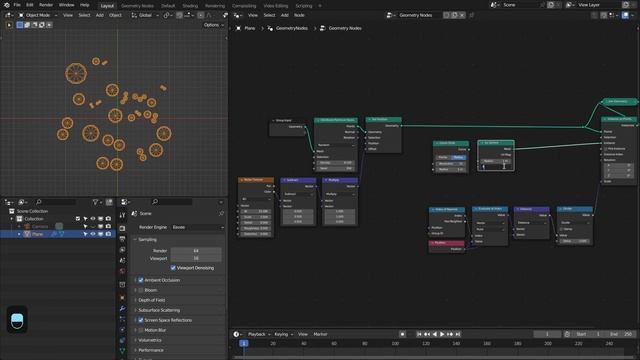Open the Output properties tab
The height and width of the screenshot is (360, 640).
(x=122, y=239)
